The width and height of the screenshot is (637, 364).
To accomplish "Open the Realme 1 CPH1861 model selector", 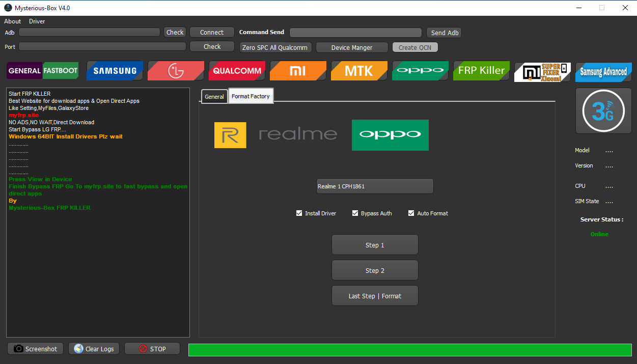I will click(375, 186).
